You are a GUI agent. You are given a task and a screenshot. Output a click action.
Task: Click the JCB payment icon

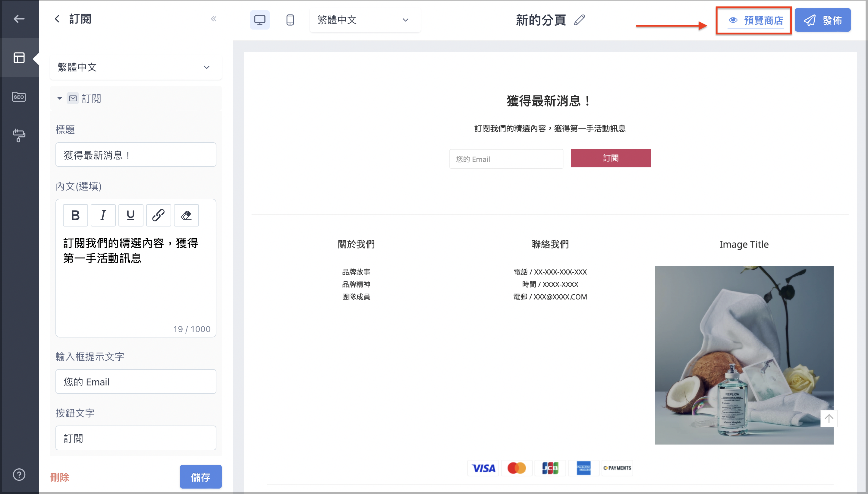tap(550, 468)
